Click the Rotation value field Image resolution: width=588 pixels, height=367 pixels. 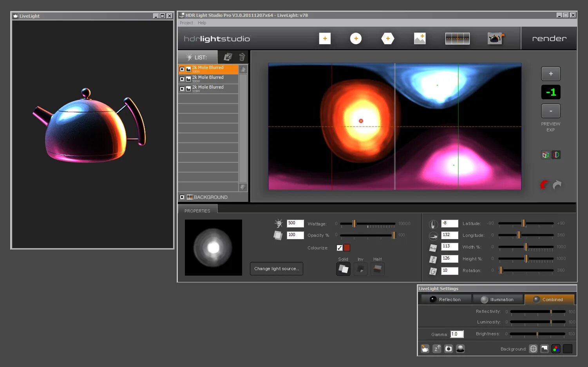click(x=450, y=271)
